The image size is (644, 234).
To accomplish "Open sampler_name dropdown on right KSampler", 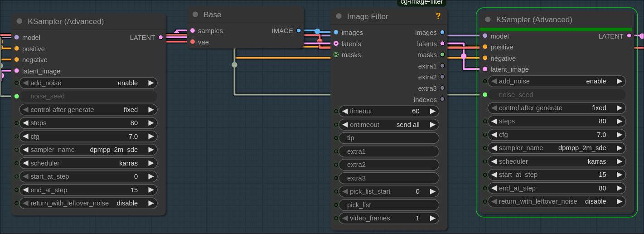I will 557,148.
